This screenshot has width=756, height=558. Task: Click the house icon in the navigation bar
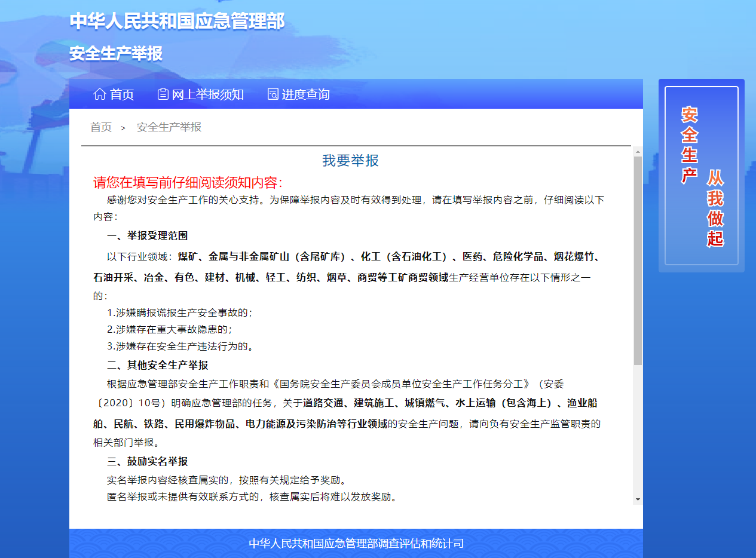coord(100,94)
